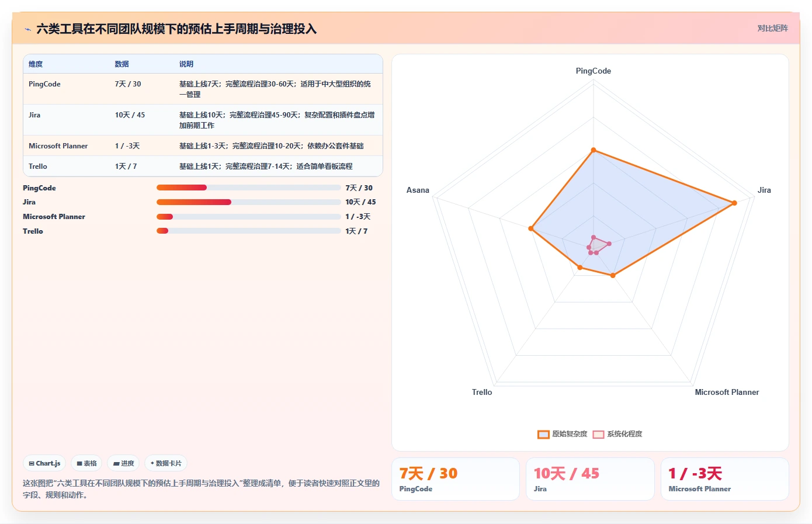Image resolution: width=812 pixels, height=524 pixels.
Task: Click Jira radar axis label
Action: 764,190
